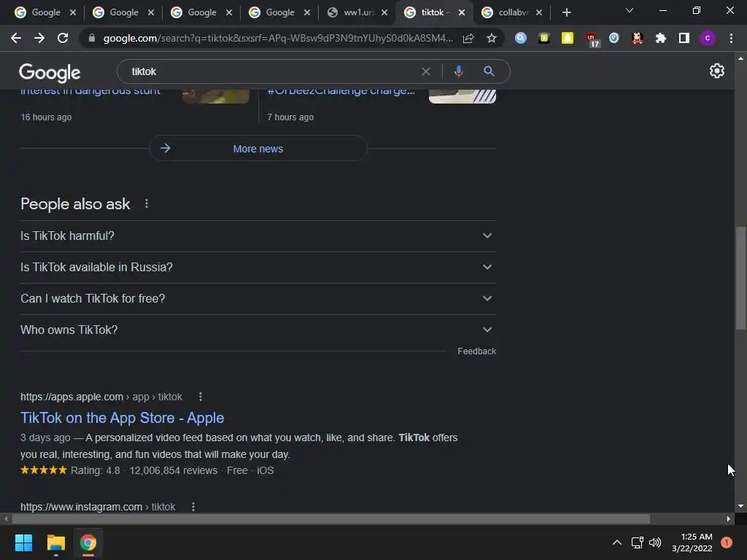Expand 'Who owns TikTok?' question
Viewport: 747px width, 560px height.
point(258,330)
